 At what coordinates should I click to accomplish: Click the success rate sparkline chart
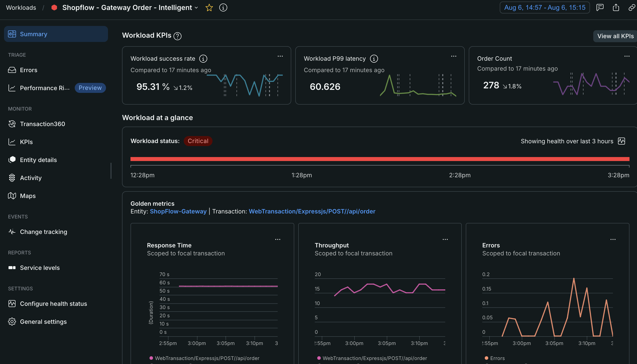(244, 85)
